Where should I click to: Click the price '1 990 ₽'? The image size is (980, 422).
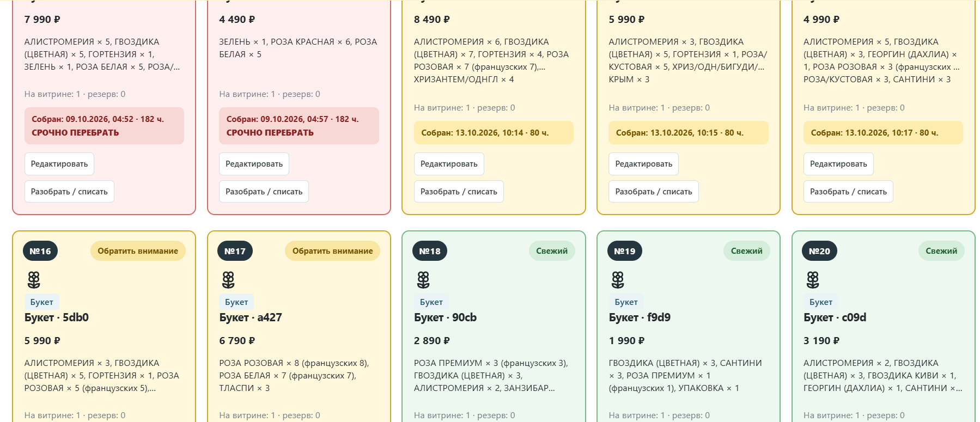coord(626,341)
